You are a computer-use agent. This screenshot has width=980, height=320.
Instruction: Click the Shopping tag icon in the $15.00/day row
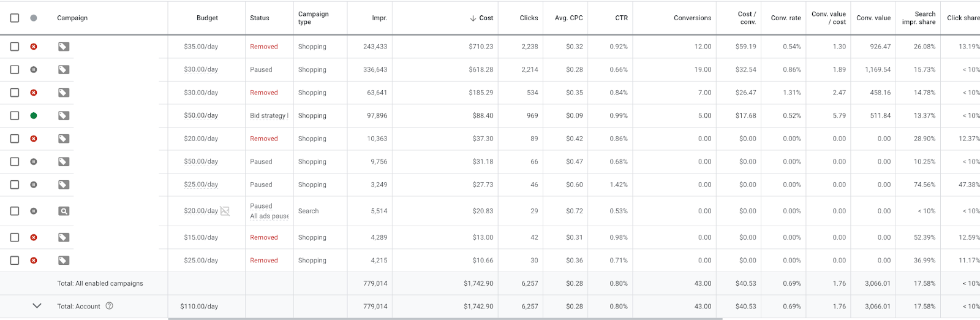[x=64, y=237]
